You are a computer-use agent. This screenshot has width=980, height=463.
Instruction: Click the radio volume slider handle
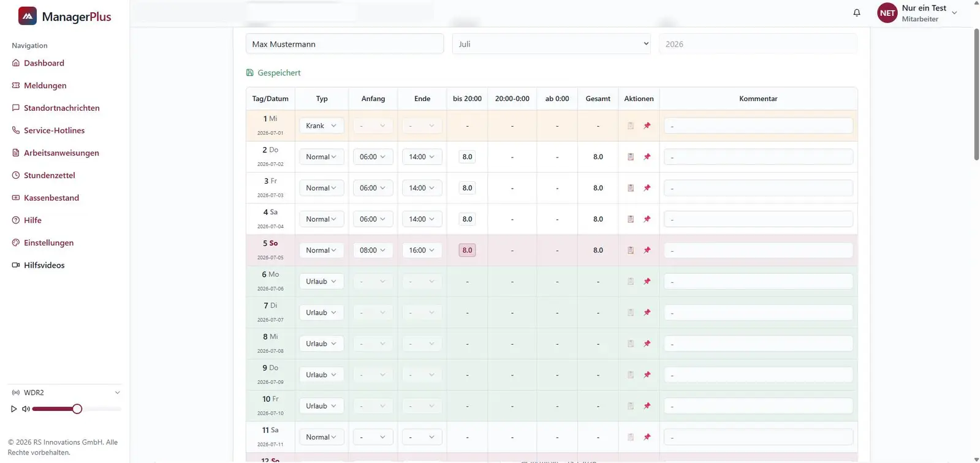click(77, 408)
